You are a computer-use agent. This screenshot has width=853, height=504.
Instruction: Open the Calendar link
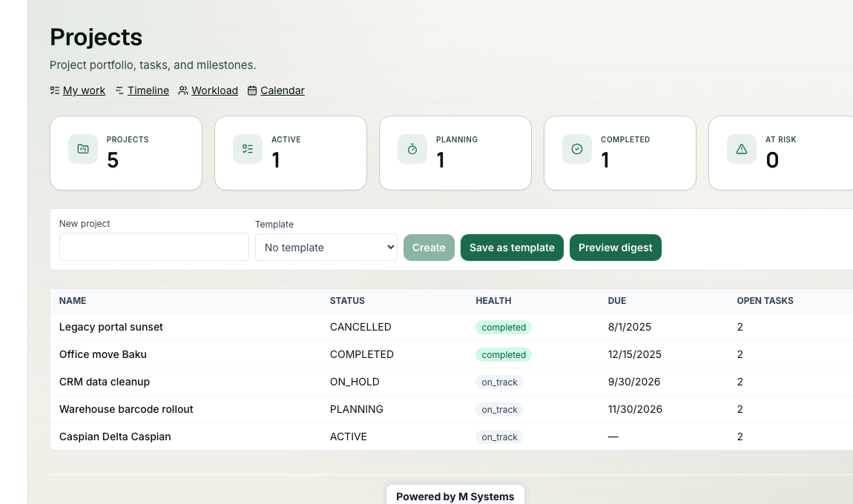tap(283, 90)
